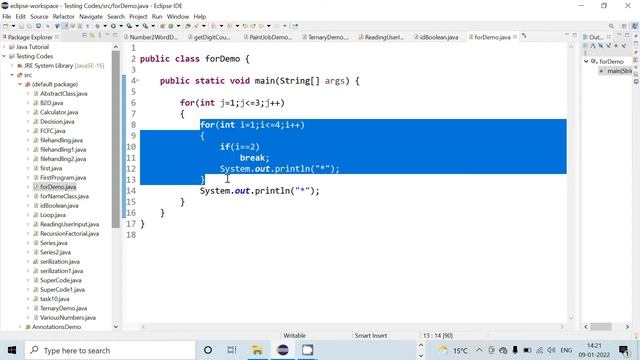Click the External Tools run icon
640x360 pixels.
click(145, 26)
